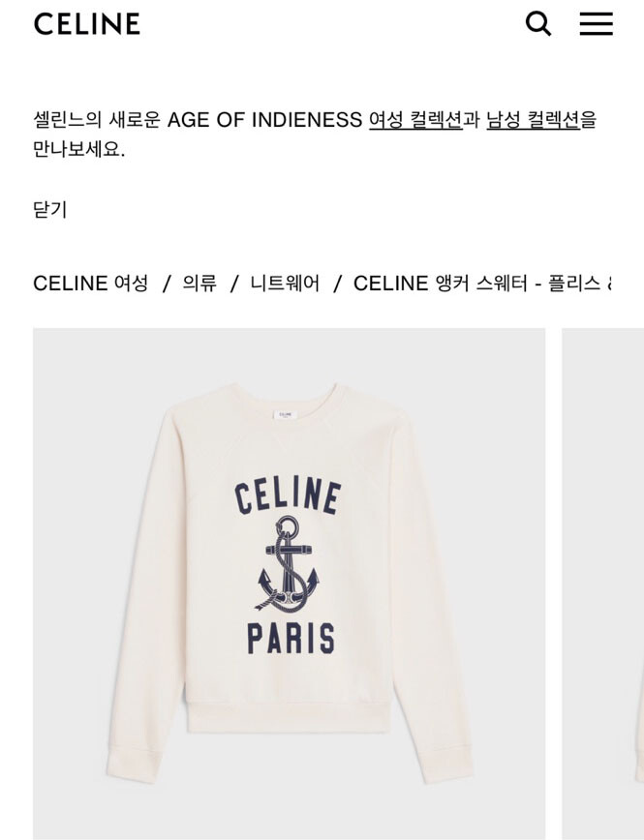This screenshot has height=840, width=644.
Task: Go to CELINE 여성 breadcrumb
Action: [x=90, y=283]
